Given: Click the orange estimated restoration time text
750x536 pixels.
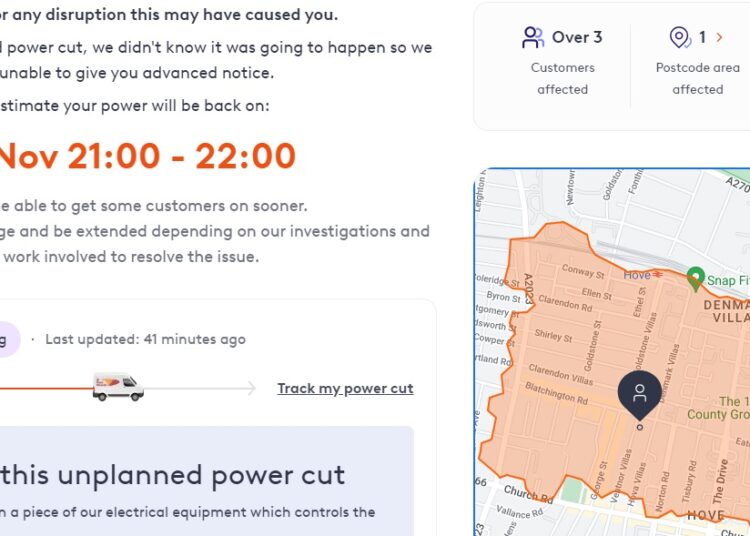Looking at the screenshot, I should [x=147, y=156].
